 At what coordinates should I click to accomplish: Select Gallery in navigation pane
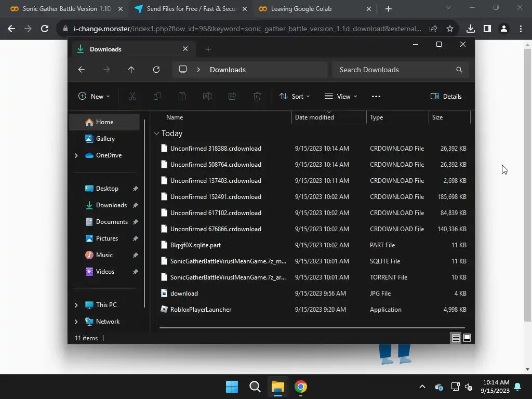pyautogui.click(x=104, y=139)
